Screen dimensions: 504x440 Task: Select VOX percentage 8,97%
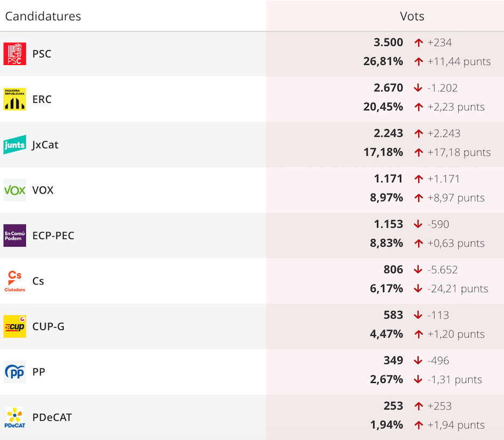tap(386, 197)
